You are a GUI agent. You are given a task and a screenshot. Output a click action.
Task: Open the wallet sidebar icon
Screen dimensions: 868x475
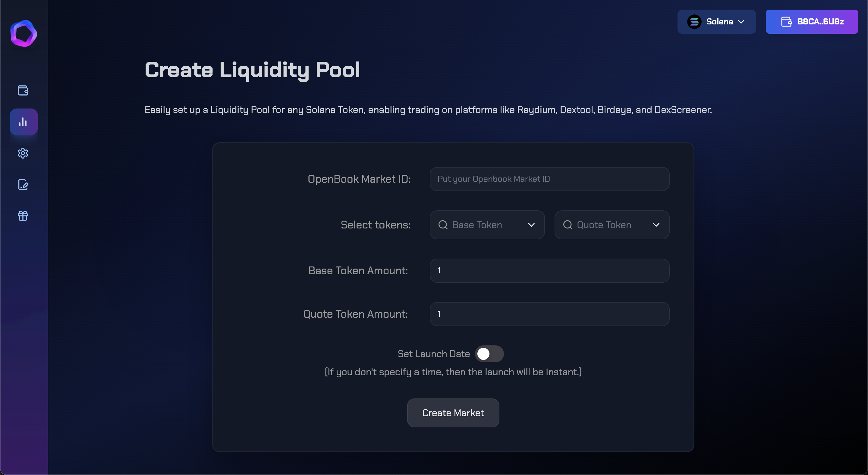pos(23,90)
